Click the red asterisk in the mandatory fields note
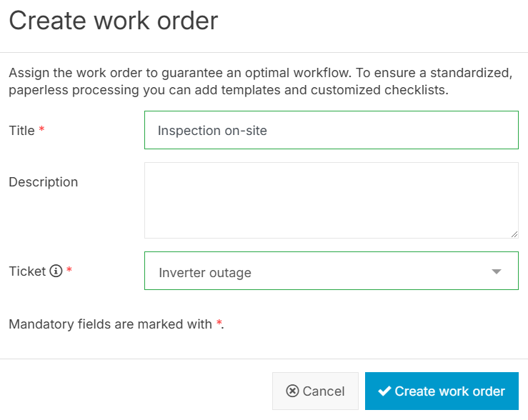The image size is (528, 420). (x=219, y=324)
